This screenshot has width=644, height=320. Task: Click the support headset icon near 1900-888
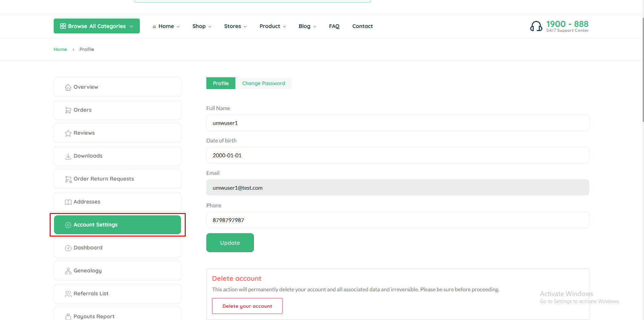536,26
